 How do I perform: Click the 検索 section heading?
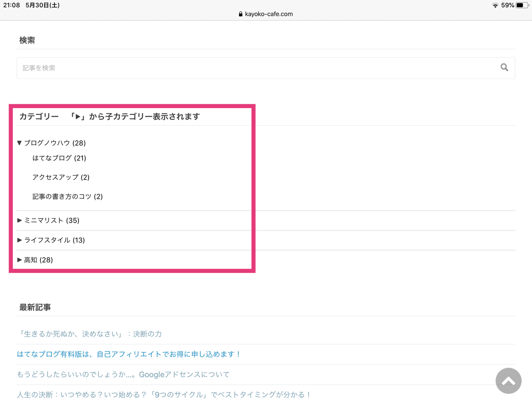[27, 40]
